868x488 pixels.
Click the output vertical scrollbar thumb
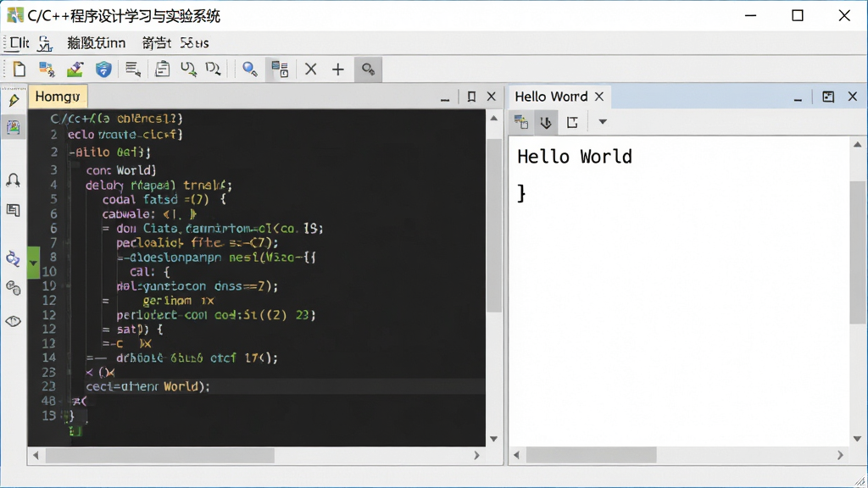(858, 252)
